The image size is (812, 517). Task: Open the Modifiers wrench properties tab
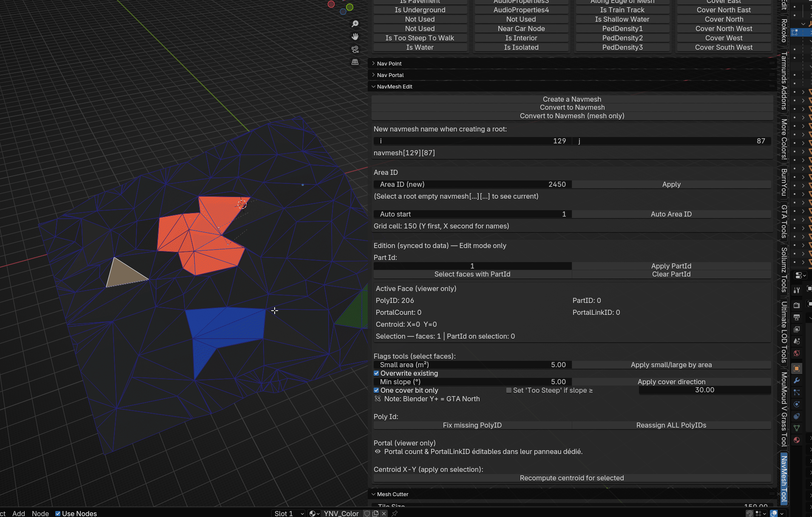click(797, 380)
